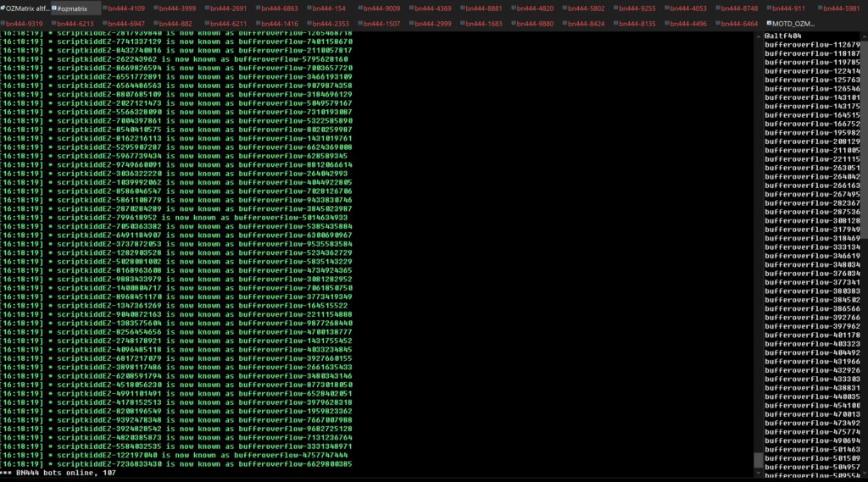868x482 pixels.
Task: Open the bn444-9880 tab
Action: click(532, 24)
